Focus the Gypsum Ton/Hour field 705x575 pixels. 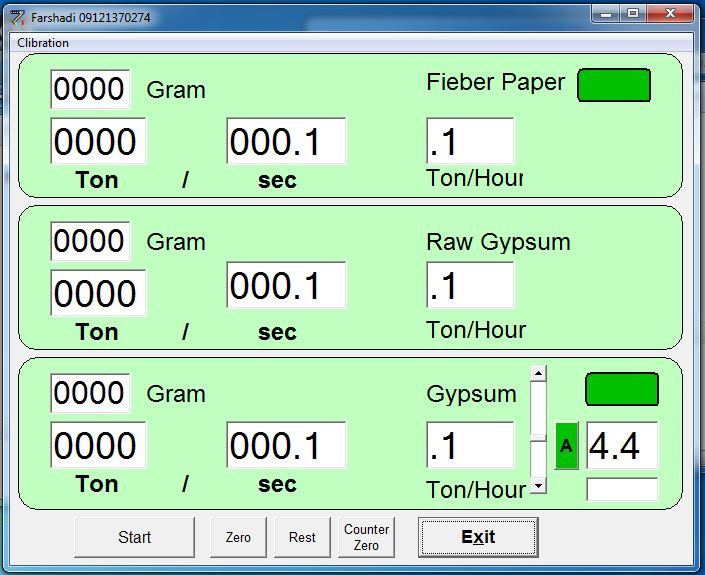click(470, 446)
